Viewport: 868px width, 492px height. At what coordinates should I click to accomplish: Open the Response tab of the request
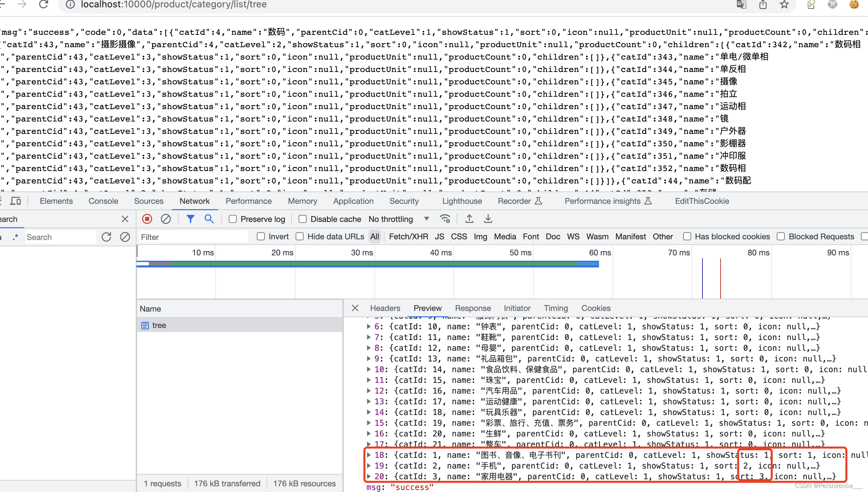click(x=473, y=308)
